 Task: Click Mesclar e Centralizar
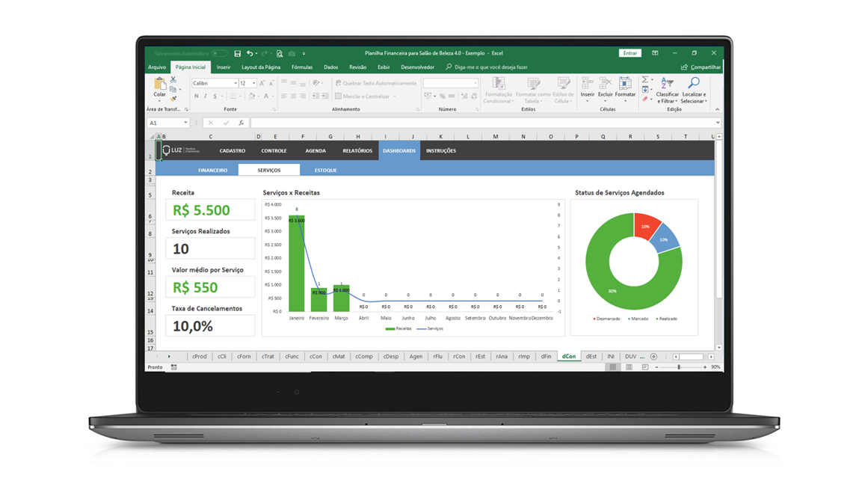362,97
